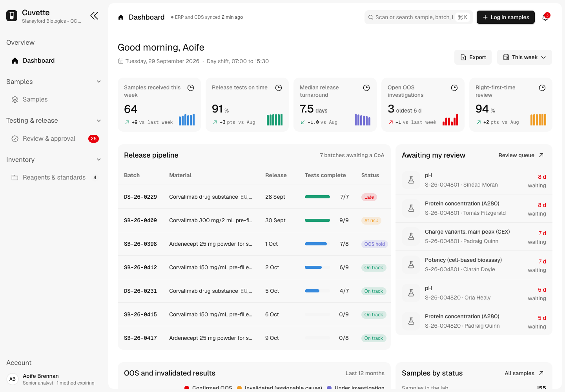This screenshot has width=565, height=392.
Task: Click the 26 badge on Review & approval
Action: (93, 139)
